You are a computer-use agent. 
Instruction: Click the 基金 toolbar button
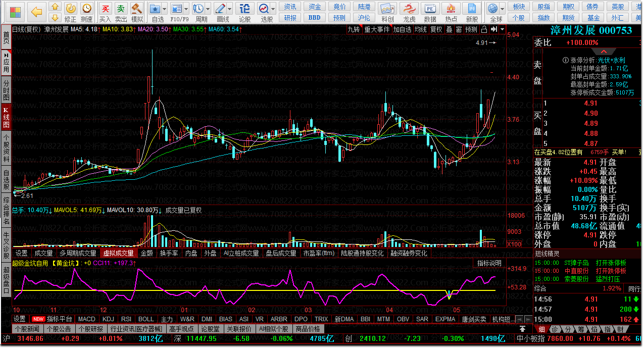(593, 17)
